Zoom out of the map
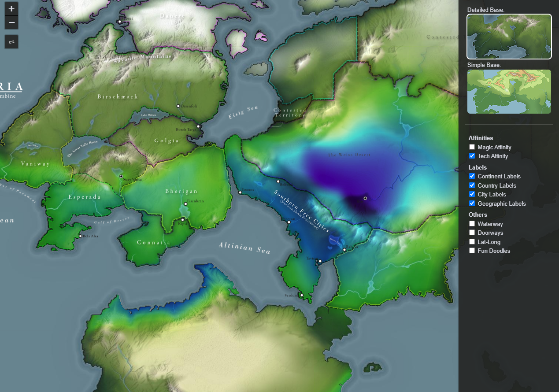This screenshot has width=559, height=392. click(x=11, y=22)
